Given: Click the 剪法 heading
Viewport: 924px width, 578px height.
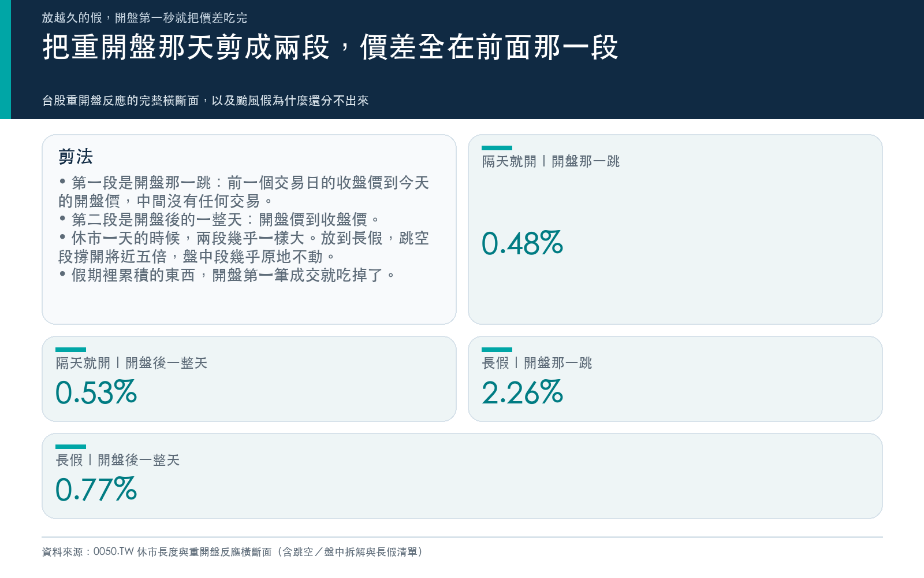Looking at the screenshot, I should pyautogui.click(x=76, y=157).
